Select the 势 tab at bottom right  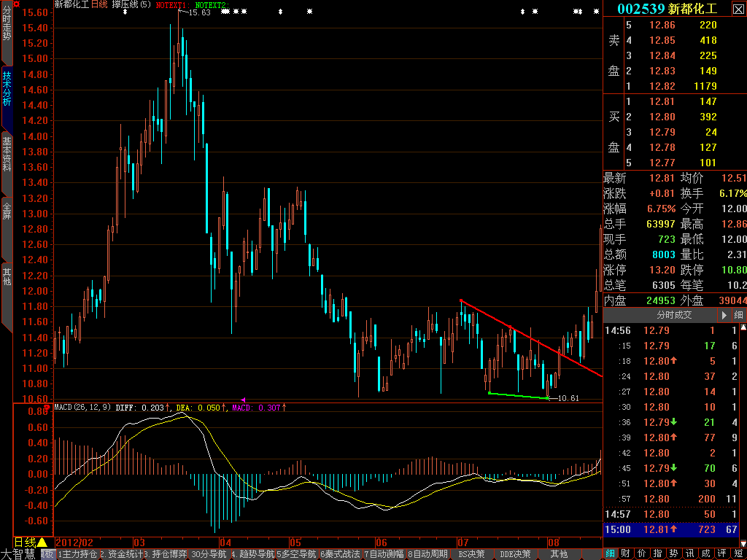click(673, 554)
